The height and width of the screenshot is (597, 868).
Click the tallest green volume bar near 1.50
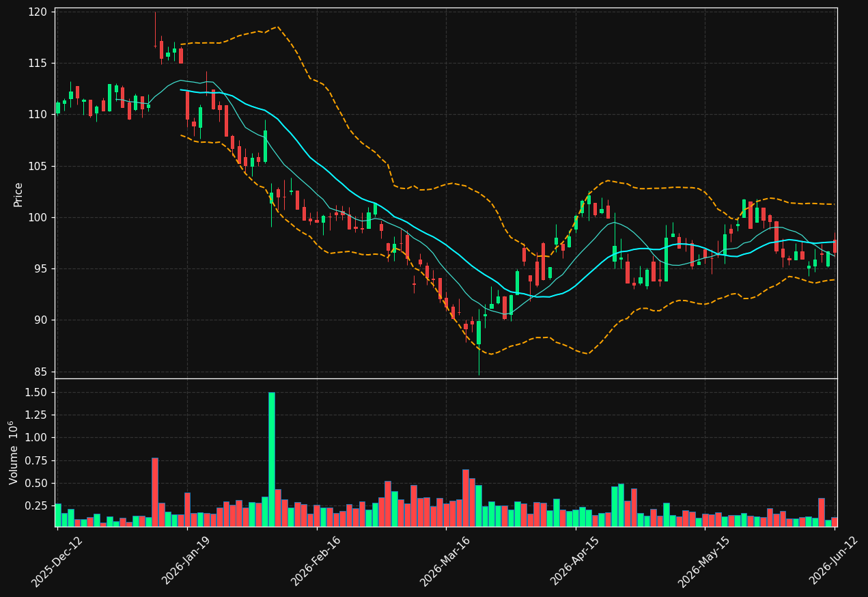pos(272,459)
